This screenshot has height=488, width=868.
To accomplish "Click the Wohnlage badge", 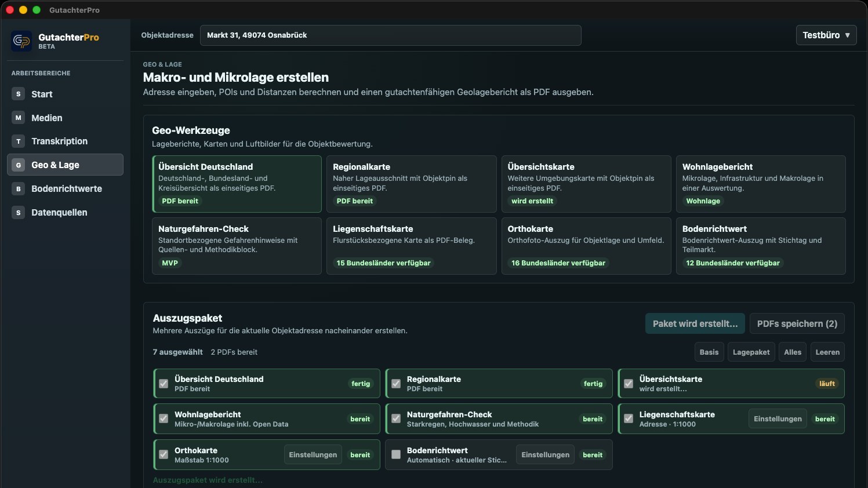I will (x=703, y=201).
